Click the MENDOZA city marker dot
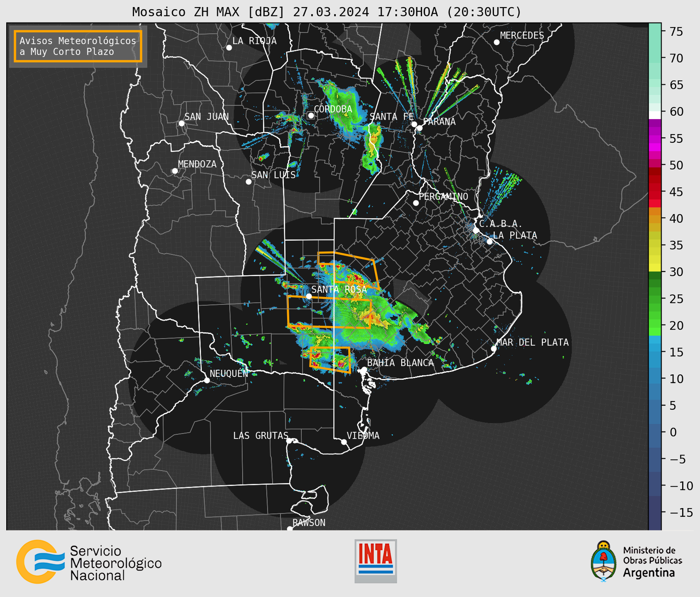 (175, 171)
